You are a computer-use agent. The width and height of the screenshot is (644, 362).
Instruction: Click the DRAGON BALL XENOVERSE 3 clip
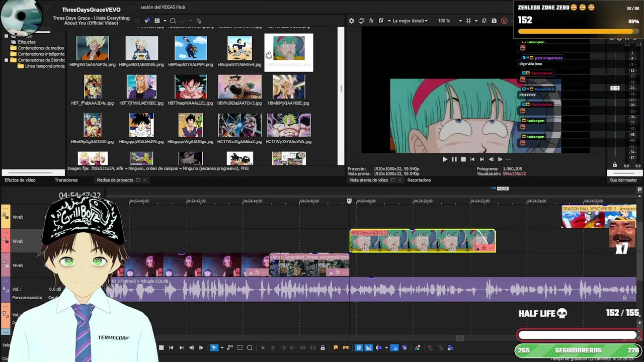pyautogui.click(x=599, y=216)
